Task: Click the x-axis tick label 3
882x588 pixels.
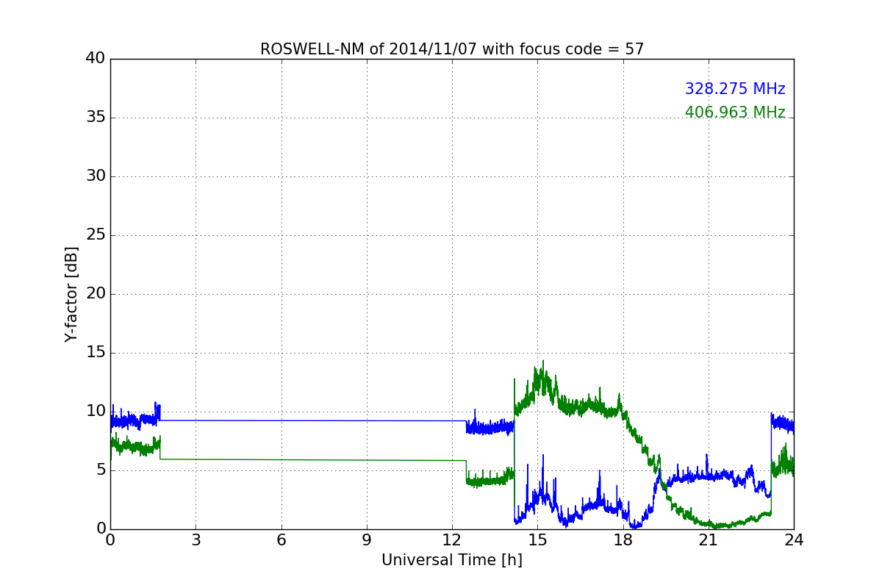Action: click(x=196, y=540)
